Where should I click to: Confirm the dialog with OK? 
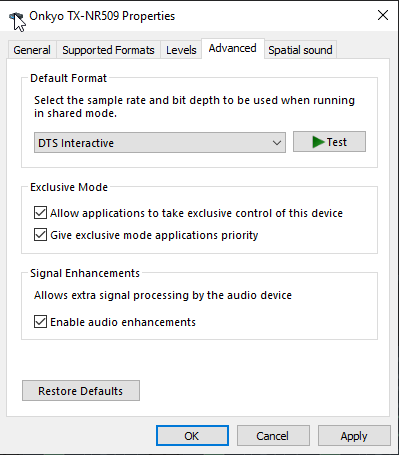pyautogui.click(x=192, y=436)
